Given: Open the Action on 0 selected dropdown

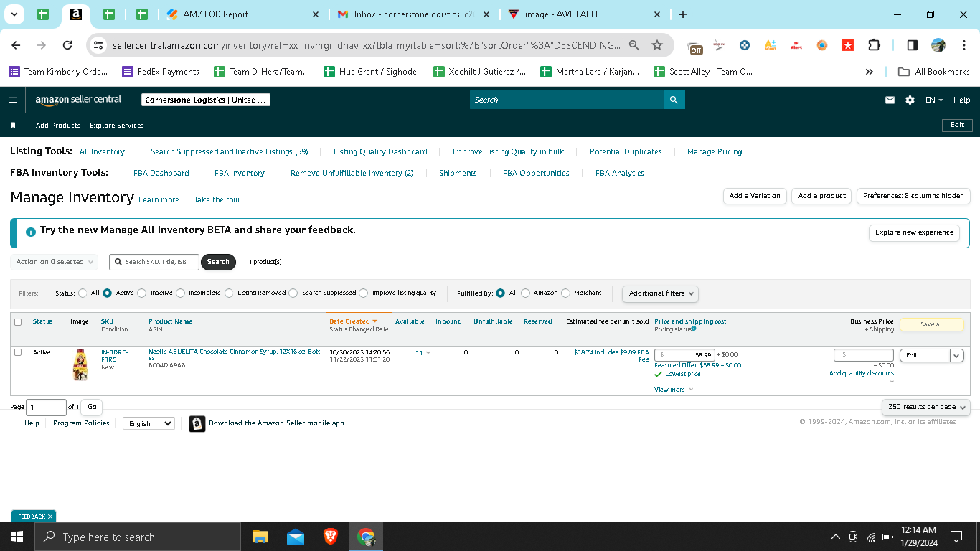Looking at the screenshot, I should coord(54,262).
